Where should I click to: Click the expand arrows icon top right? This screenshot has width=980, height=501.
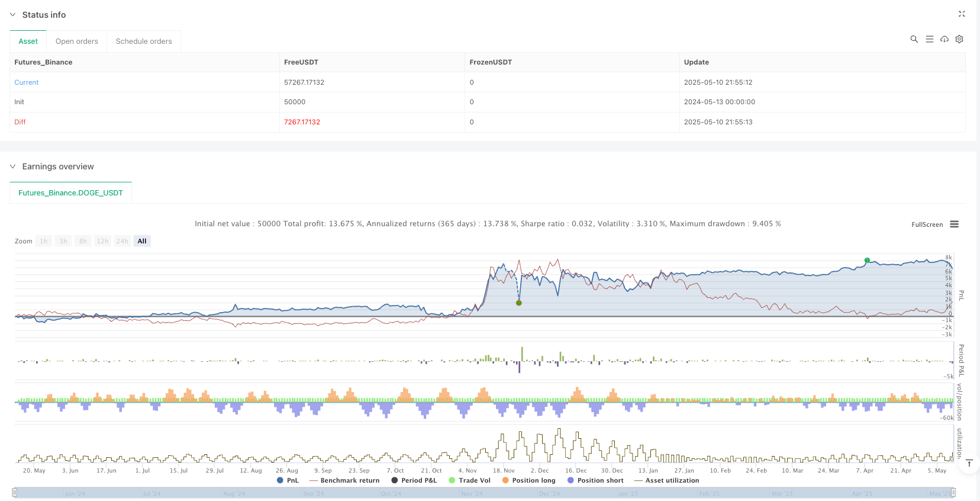click(962, 14)
